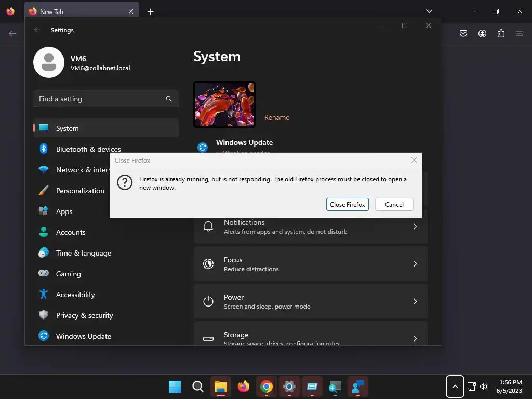
Task: Click the question mark dialog icon
Action: coord(125,182)
